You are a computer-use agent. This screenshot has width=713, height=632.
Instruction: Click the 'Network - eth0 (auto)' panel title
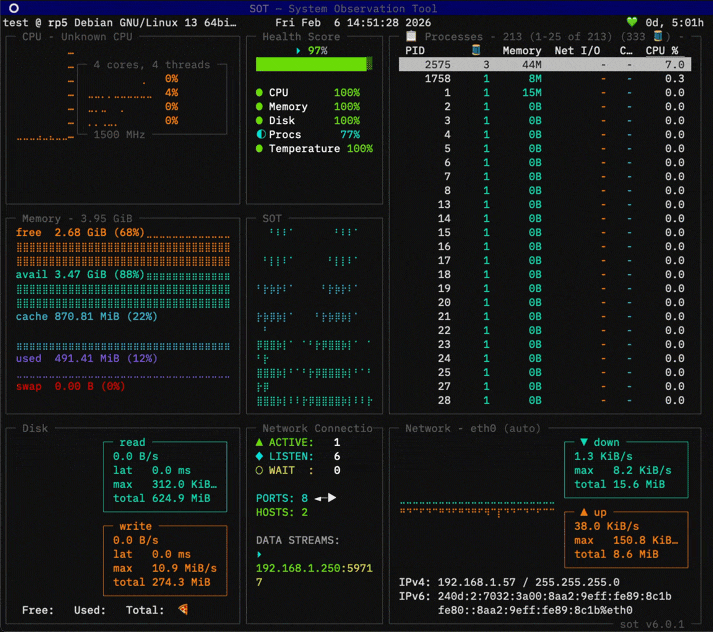pos(473,428)
